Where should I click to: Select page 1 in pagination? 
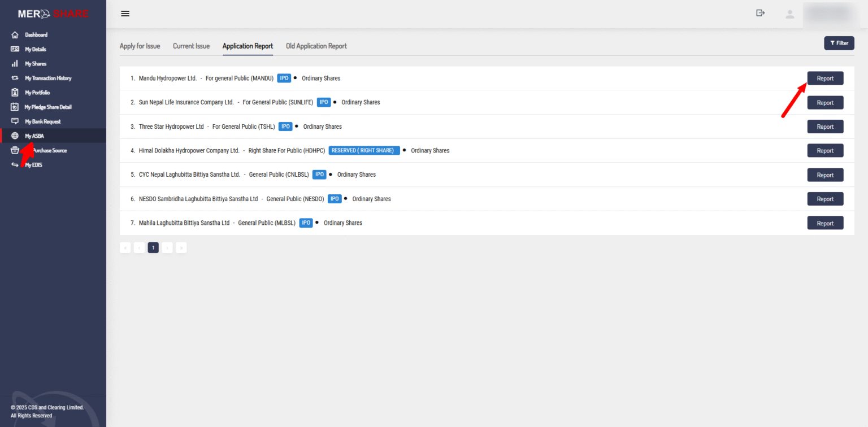coord(153,247)
